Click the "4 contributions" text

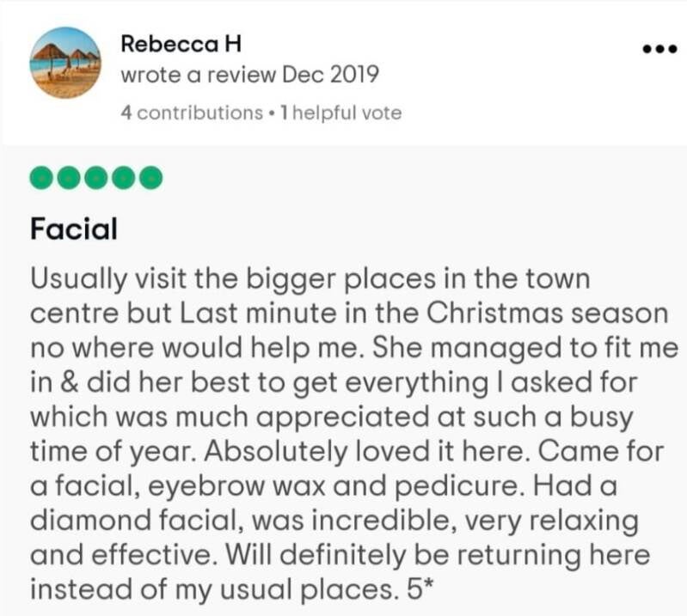coord(192,113)
